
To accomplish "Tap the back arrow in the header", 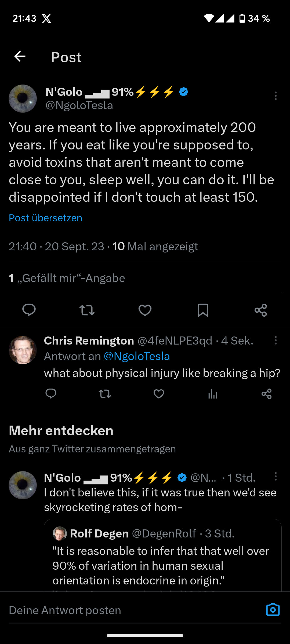I will coord(20,56).
